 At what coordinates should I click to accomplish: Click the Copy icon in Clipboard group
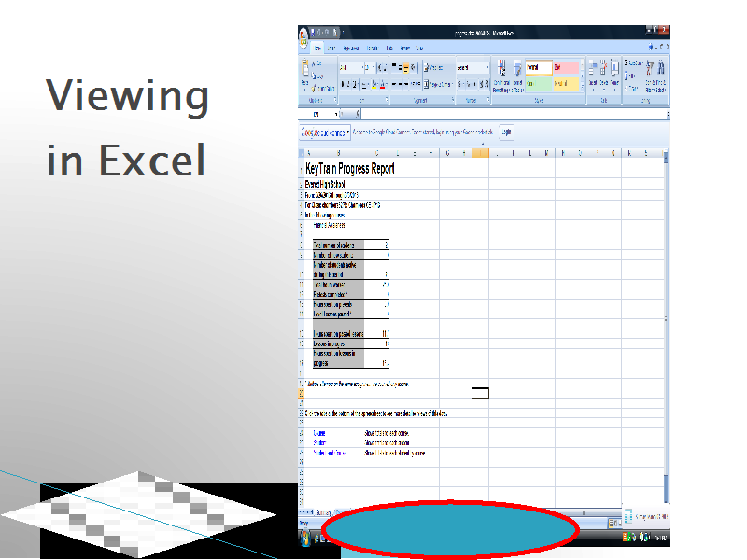317,76
